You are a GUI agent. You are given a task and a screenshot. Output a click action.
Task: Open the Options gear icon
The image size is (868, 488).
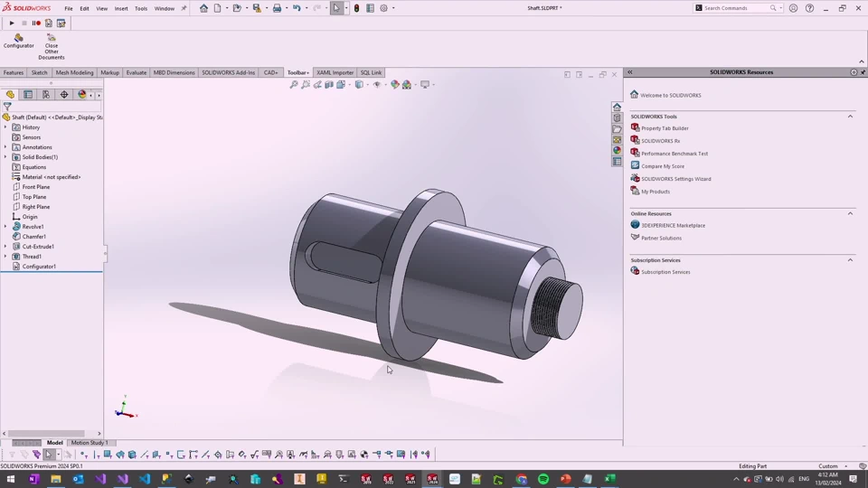[x=383, y=8]
